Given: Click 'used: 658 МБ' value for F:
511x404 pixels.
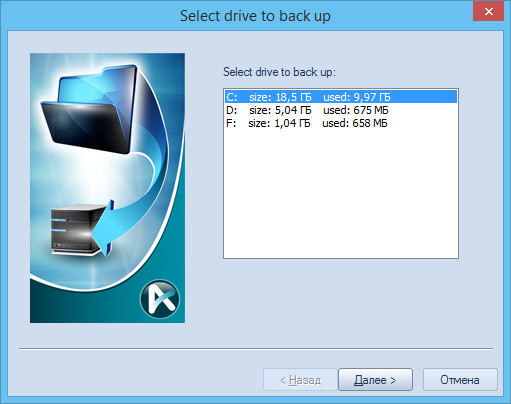Looking at the screenshot, I should coord(355,123).
